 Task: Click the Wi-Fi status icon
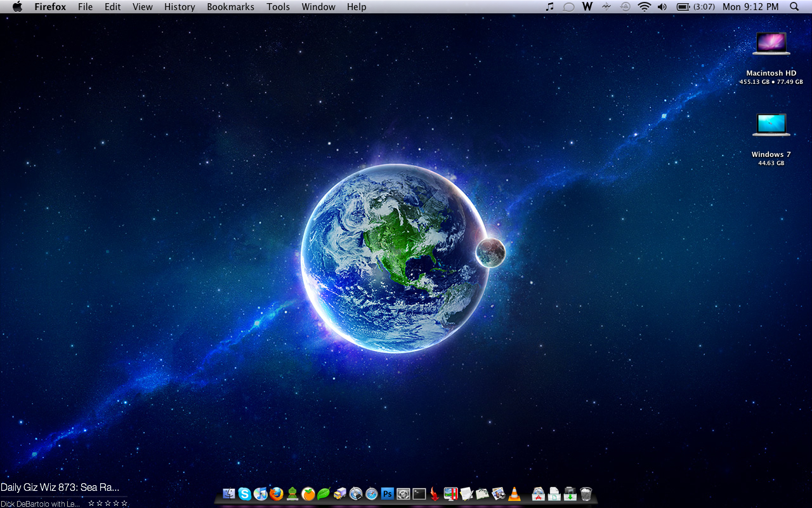point(645,7)
